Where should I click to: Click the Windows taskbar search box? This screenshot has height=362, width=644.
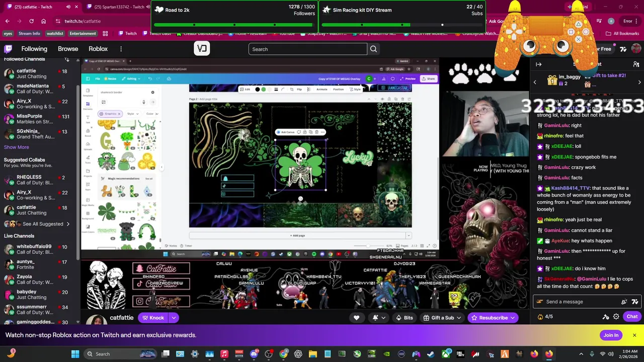(x=121, y=354)
